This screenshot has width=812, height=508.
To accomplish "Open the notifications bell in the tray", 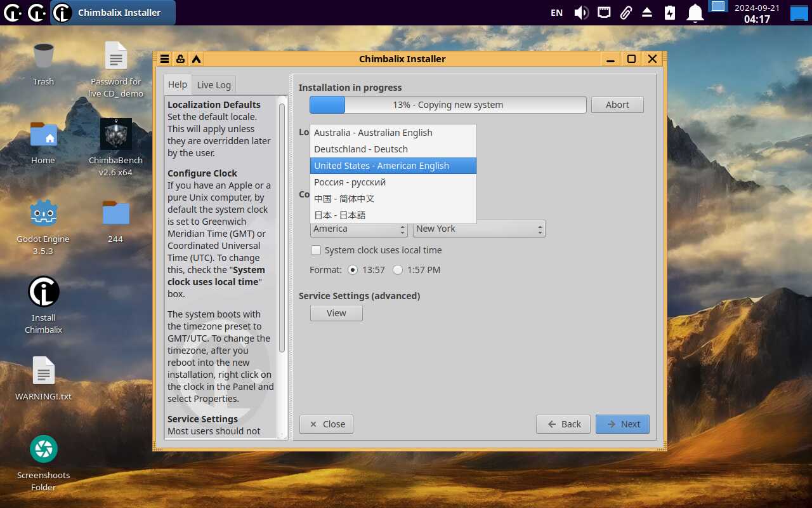I will tap(696, 13).
